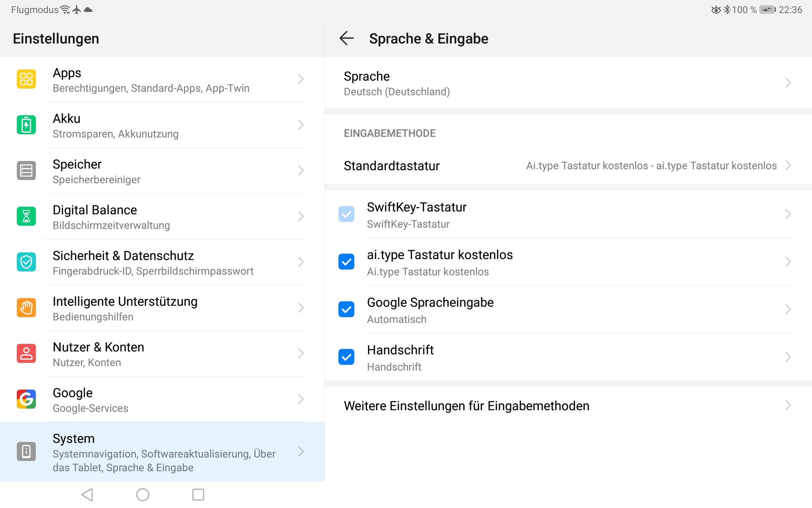Tap the Digital Balance hourglass icon

26,216
